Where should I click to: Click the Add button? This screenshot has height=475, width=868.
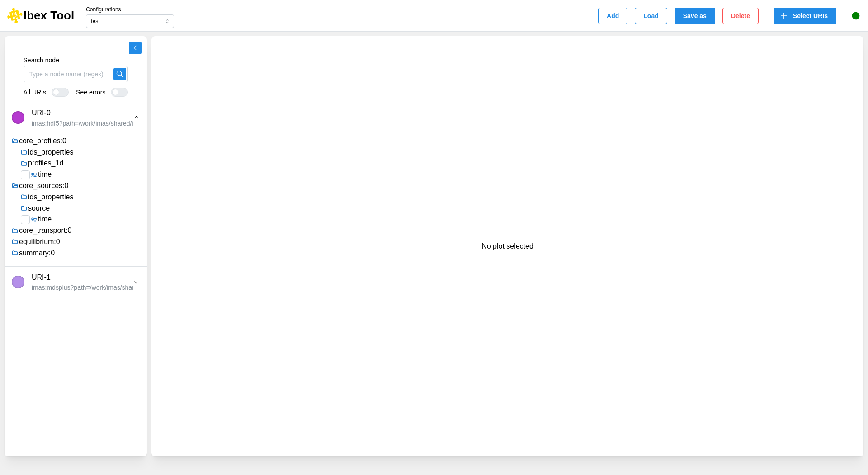click(613, 16)
